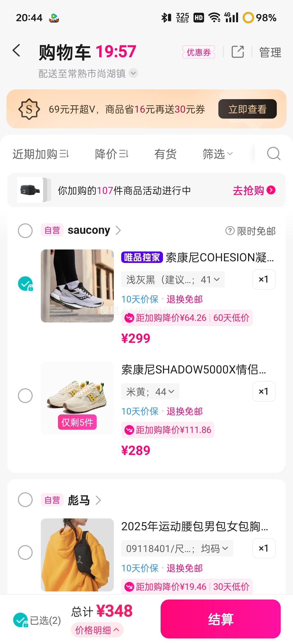Viewport: 293px width, 644px height.
Task: Expand the 价格明细 price details
Action: coord(97,630)
